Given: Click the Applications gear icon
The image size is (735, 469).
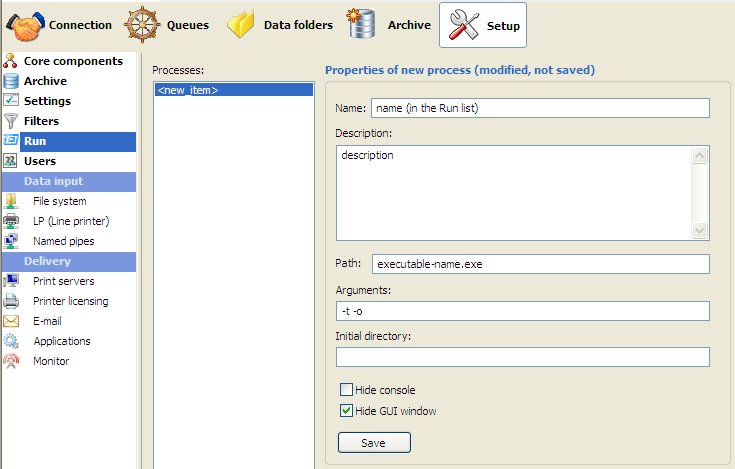Looking at the screenshot, I should coord(11,341).
